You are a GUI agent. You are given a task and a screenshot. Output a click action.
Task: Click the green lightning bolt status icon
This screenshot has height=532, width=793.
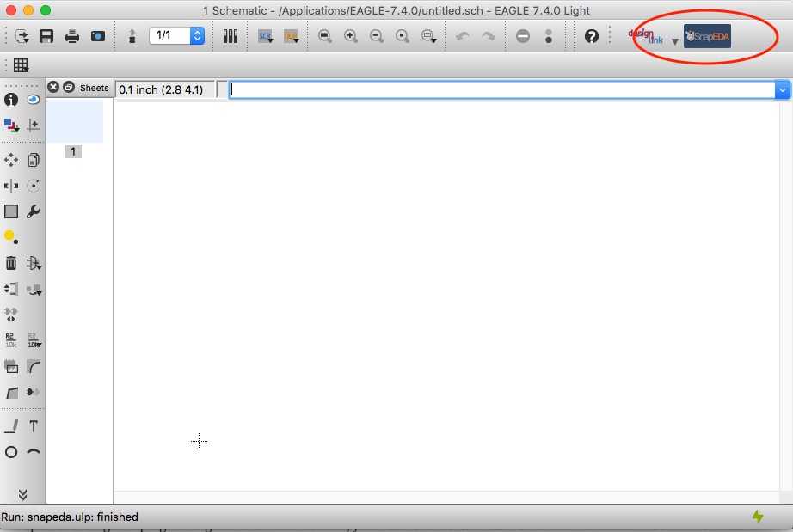(758, 517)
